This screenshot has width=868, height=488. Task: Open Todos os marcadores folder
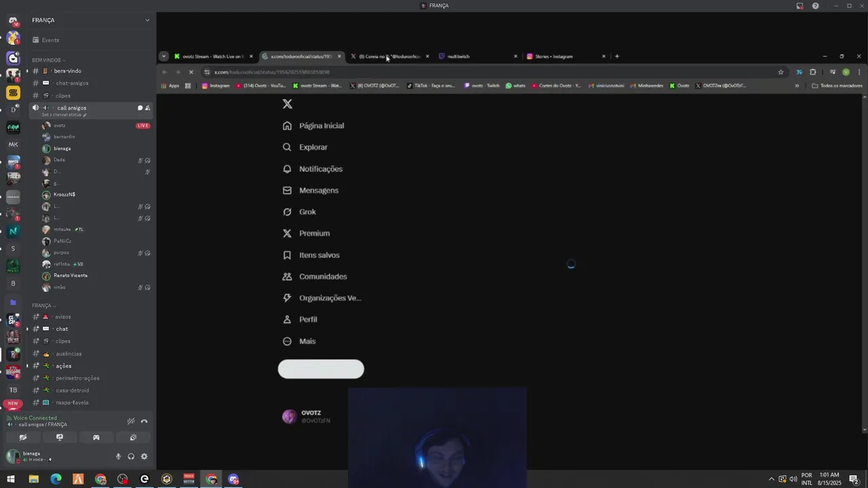click(837, 85)
